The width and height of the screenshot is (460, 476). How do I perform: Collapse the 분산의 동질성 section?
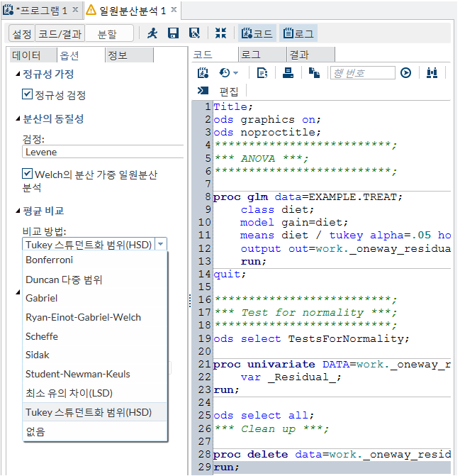18,118
